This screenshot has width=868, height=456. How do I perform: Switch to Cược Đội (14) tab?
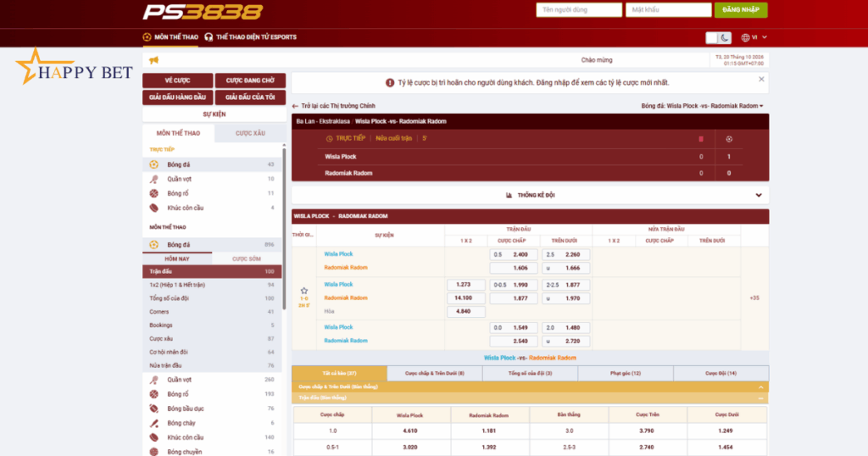(x=721, y=373)
